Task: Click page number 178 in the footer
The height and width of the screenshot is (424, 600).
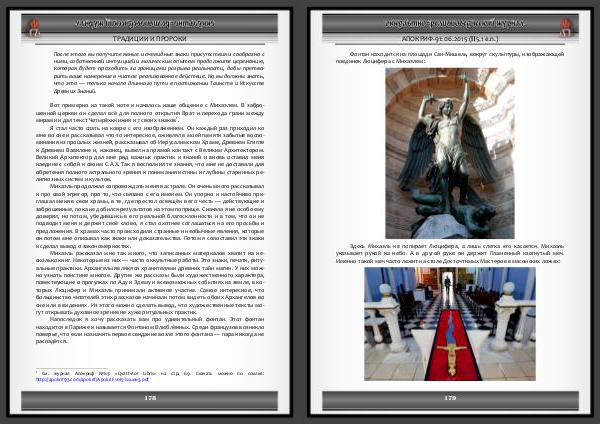Action: 150,397
